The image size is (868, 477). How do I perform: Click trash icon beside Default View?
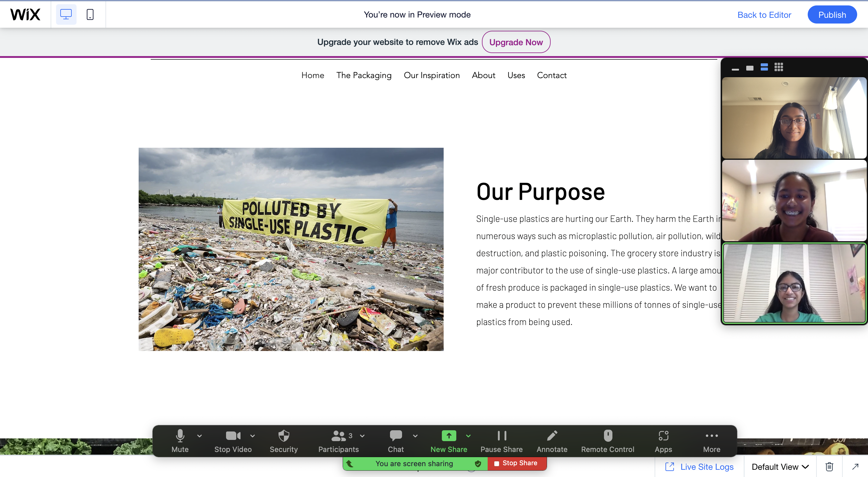coord(829,467)
